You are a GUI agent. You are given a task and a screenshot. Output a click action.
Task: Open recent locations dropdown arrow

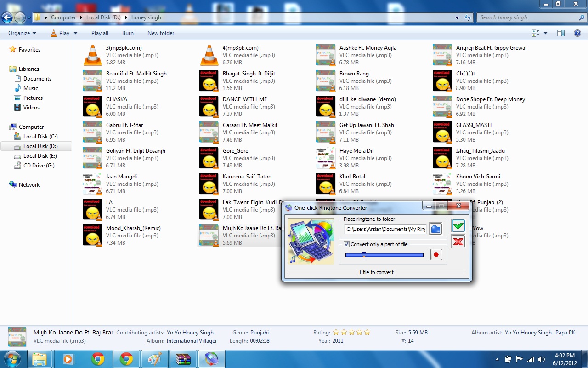click(x=29, y=18)
